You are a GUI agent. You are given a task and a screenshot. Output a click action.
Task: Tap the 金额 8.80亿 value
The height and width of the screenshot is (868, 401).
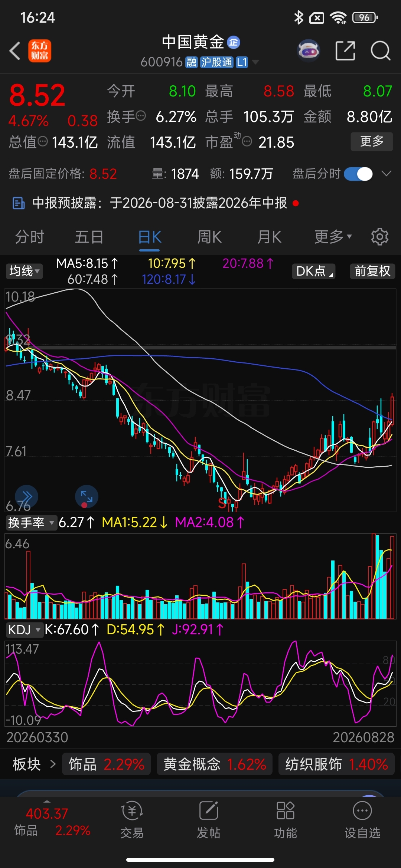pyautogui.click(x=369, y=116)
